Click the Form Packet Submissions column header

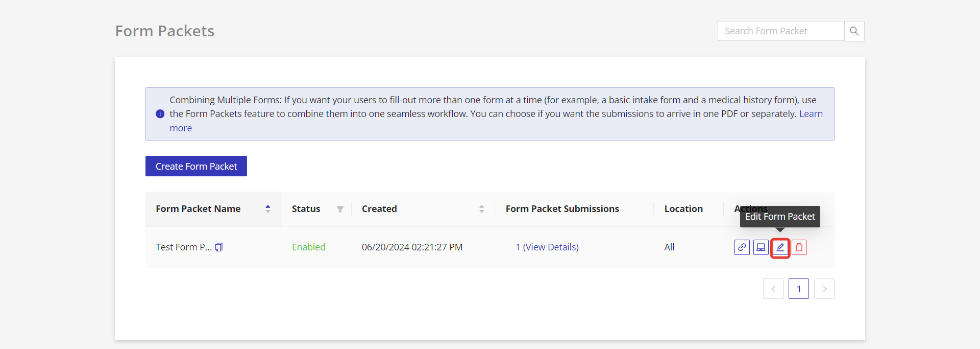click(562, 209)
